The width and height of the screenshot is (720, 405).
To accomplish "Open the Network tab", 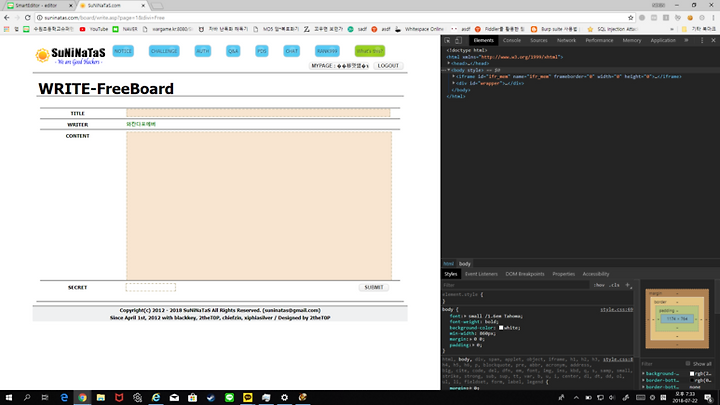I will (x=566, y=40).
